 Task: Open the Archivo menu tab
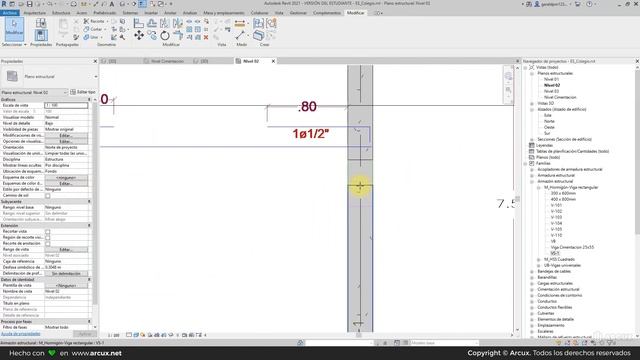pyautogui.click(x=10, y=13)
